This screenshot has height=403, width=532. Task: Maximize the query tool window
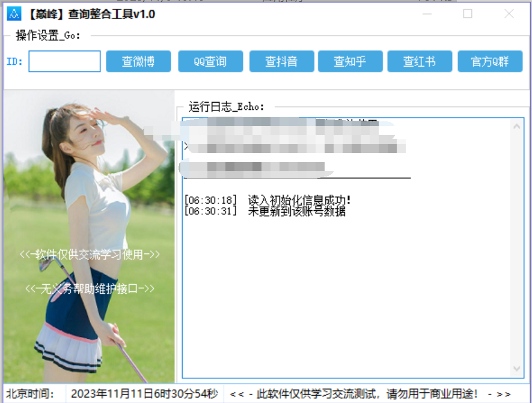click(x=467, y=14)
